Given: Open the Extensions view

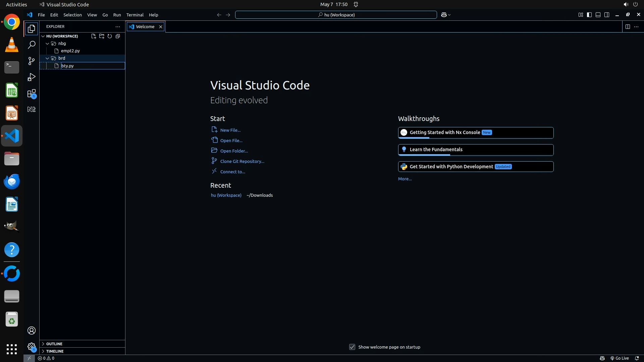Looking at the screenshot, I should 31,94.
